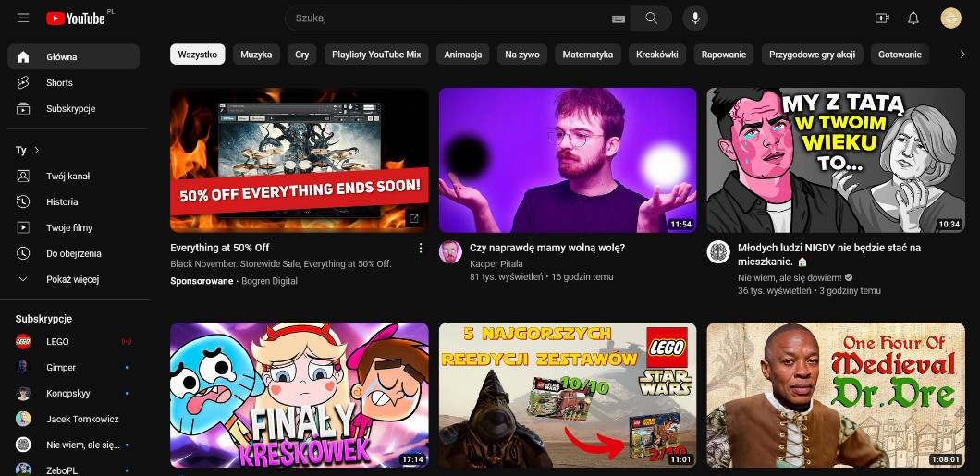Open 'Czy naprawdę mamy wolną wolę?' thumbnail
The height and width of the screenshot is (476, 980).
tap(567, 160)
